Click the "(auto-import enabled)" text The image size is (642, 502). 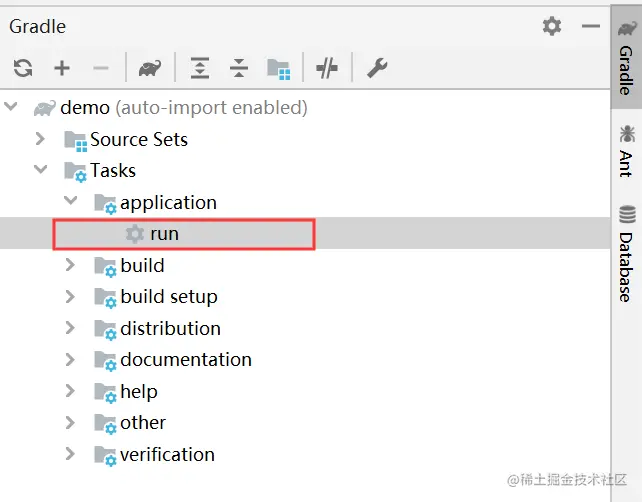pyautogui.click(x=211, y=108)
